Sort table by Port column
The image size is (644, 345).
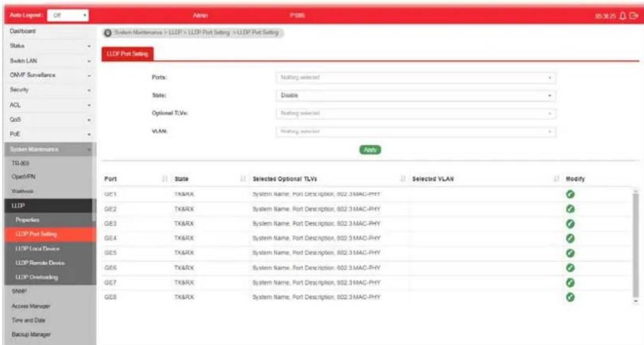[x=165, y=179]
